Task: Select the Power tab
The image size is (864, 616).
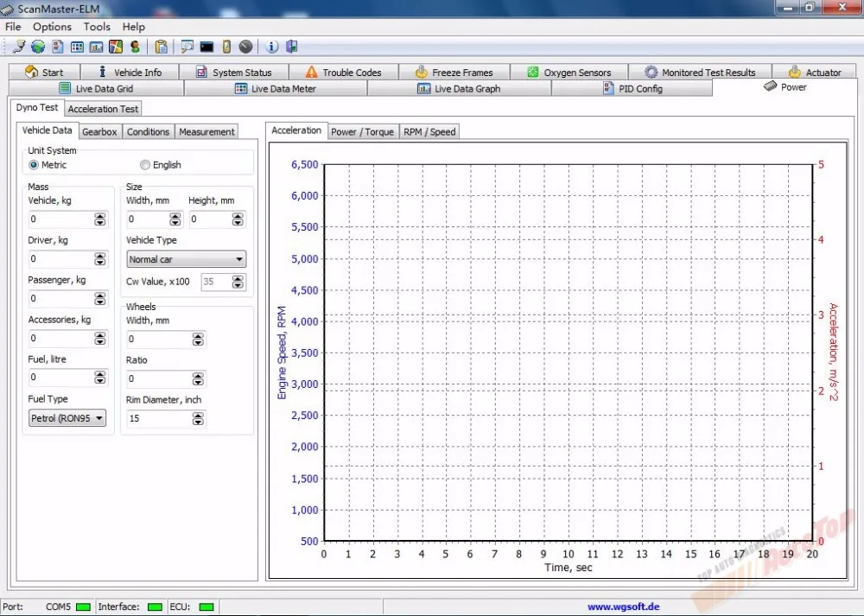Action: (x=785, y=87)
